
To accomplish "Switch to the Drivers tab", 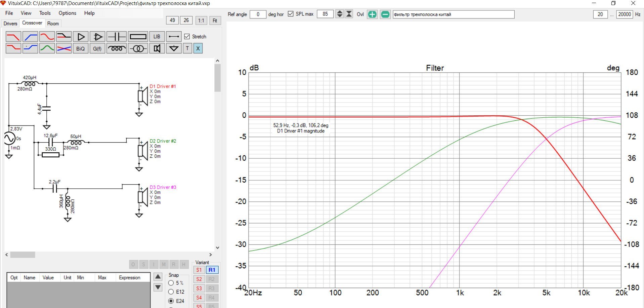I will (x=10, y=24).
